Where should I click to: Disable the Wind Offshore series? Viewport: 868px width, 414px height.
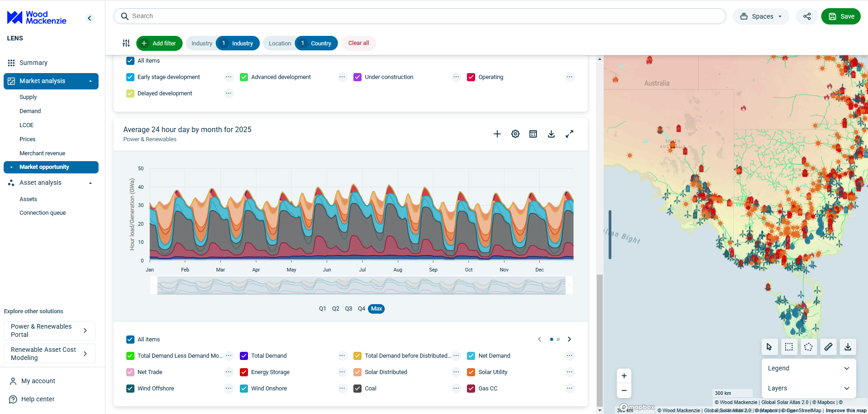click(x=130, y=388)
